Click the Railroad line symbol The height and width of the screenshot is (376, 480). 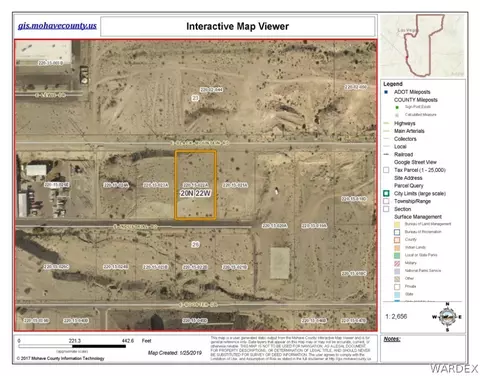click(387, 154)
